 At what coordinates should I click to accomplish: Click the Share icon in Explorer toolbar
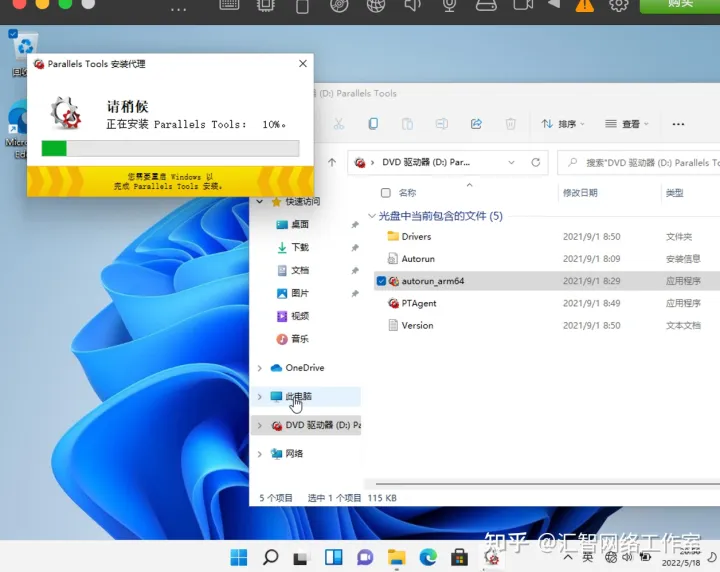point(476,124)
